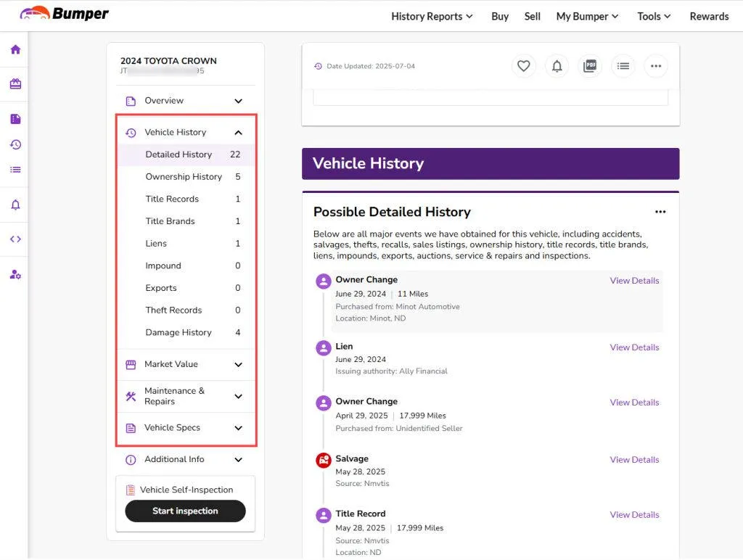Go to the Buy menu item
The width and height of the screenshot is (743, 560).
point(500,16)
